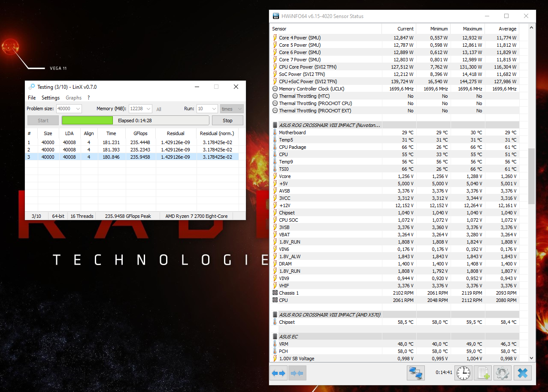Click the GFlops column header in LinX
This screenshot has height=392, width=548.
click(x=140, y=133)
